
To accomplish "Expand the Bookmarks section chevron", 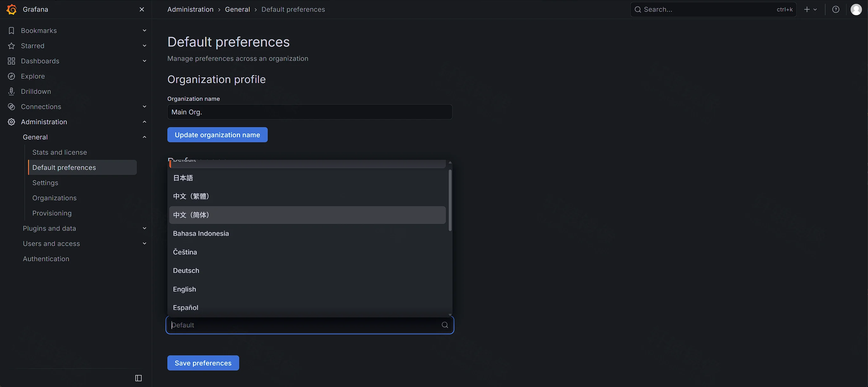I will pos(145,31).
